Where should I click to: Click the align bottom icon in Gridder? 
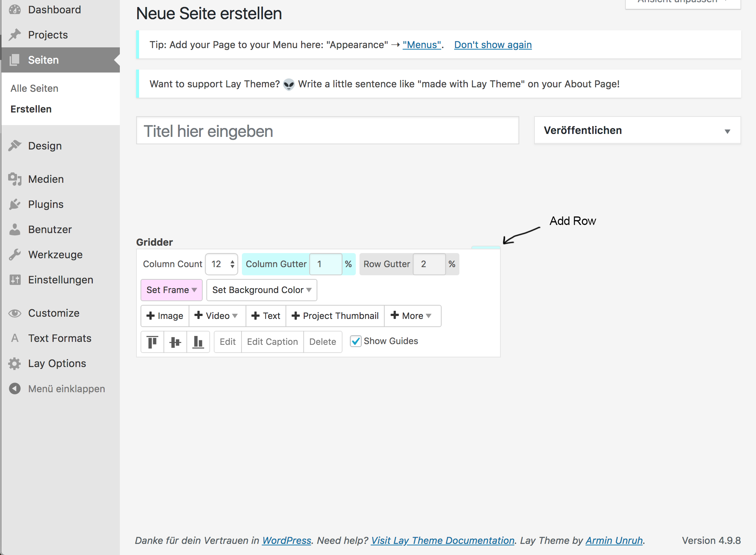198,342
